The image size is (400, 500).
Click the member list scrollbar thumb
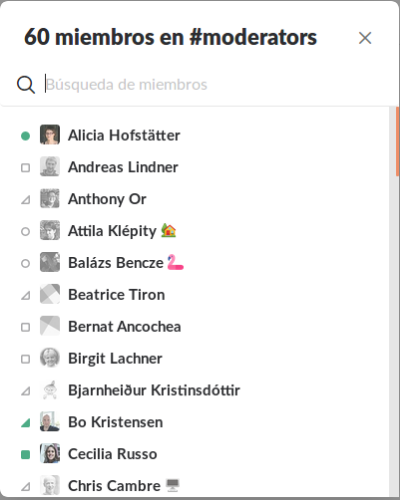pyautogui.click(x=397, y=141)
